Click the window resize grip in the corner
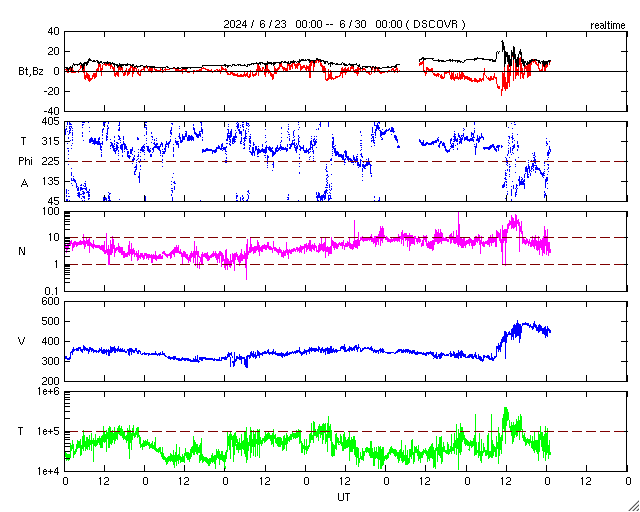Viewport: 640px width, 512px height. (634, 506)
